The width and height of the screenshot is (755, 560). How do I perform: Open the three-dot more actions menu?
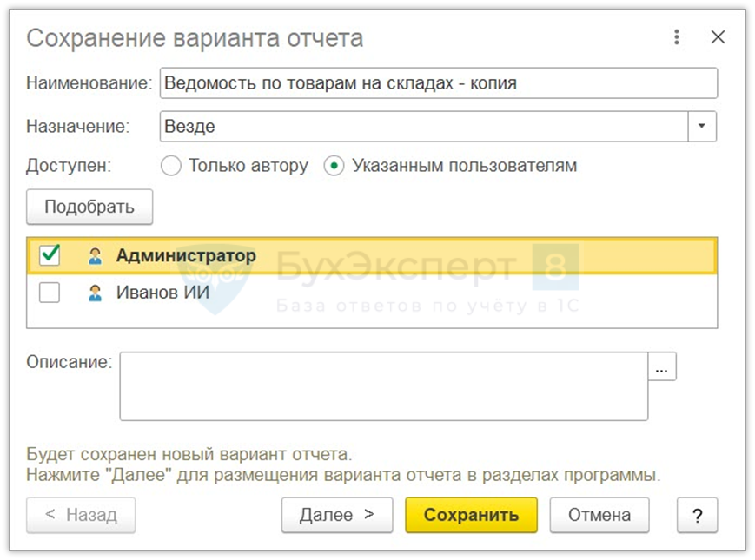[x=677, y=37]
